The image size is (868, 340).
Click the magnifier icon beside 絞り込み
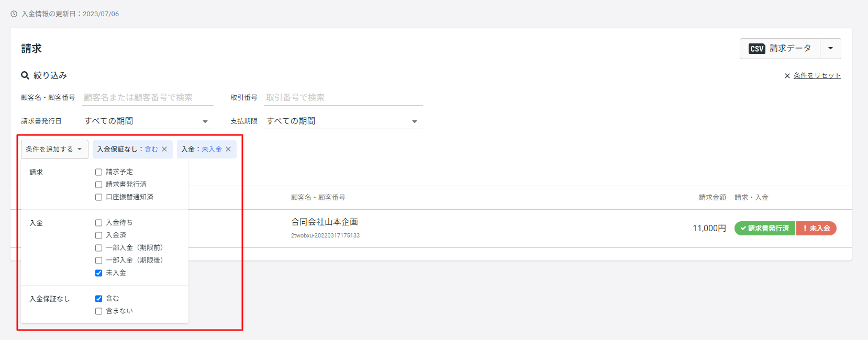(x=25, y=75)
